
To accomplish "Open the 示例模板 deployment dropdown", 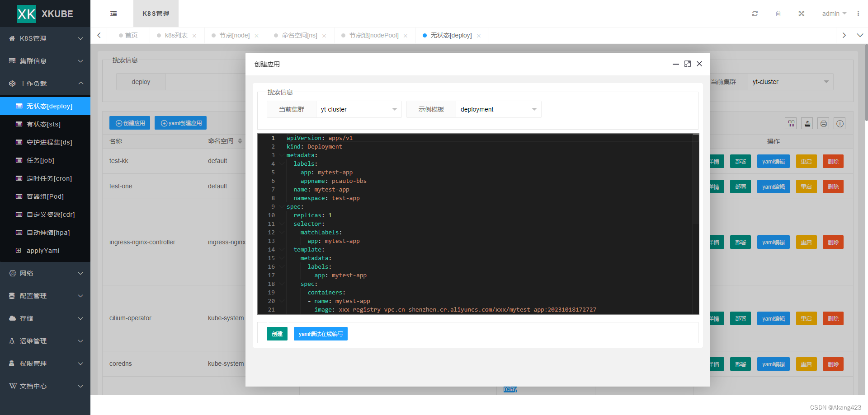I will point(498,109).
